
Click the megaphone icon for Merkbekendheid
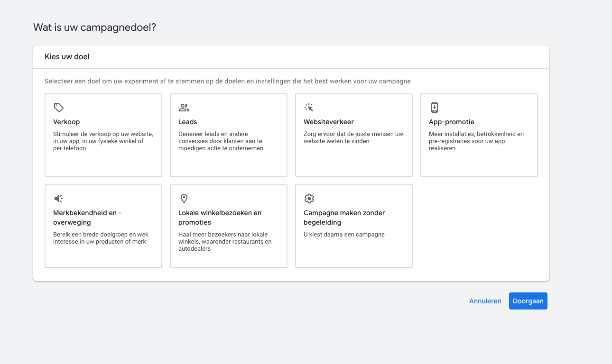tap(58, 199)
